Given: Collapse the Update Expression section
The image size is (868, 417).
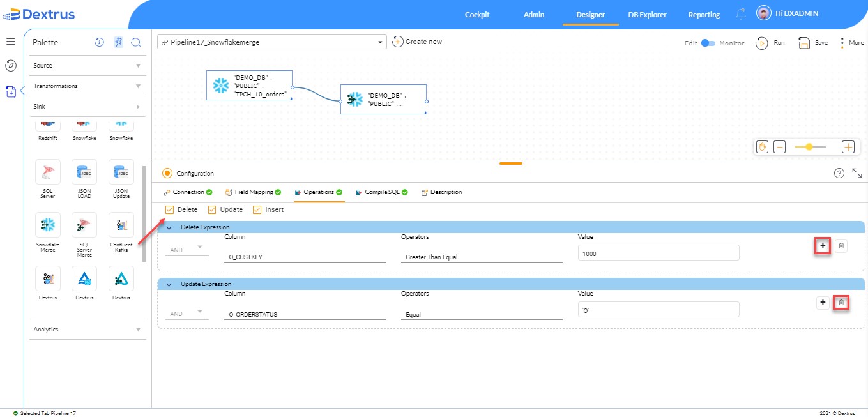Looking at the screenshot, I should pos(169,284).
